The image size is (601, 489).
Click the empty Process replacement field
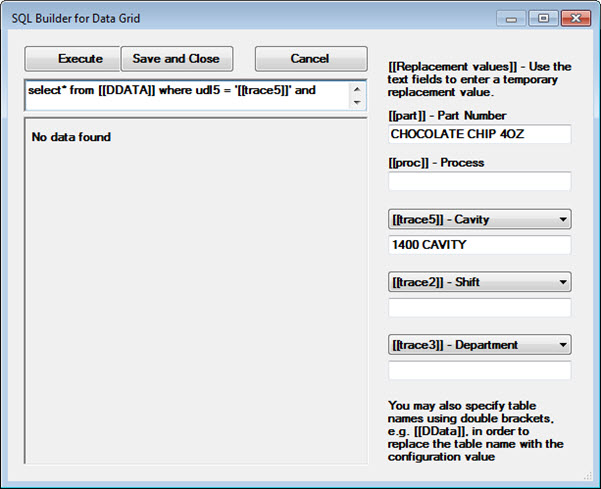tap(479, 181)
